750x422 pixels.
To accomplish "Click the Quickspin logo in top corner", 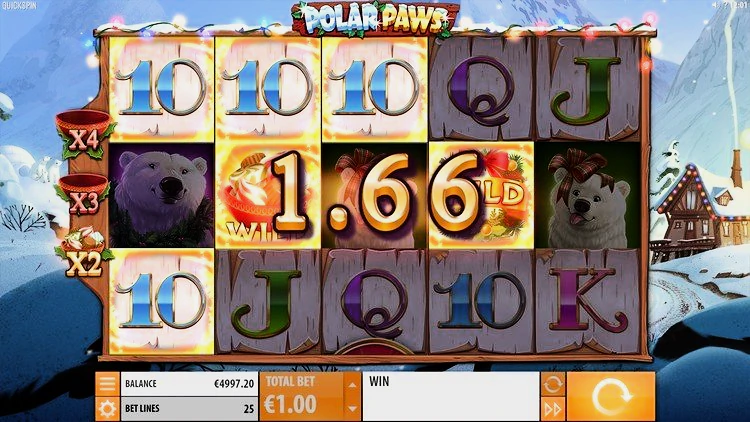I will click(19, 6).
